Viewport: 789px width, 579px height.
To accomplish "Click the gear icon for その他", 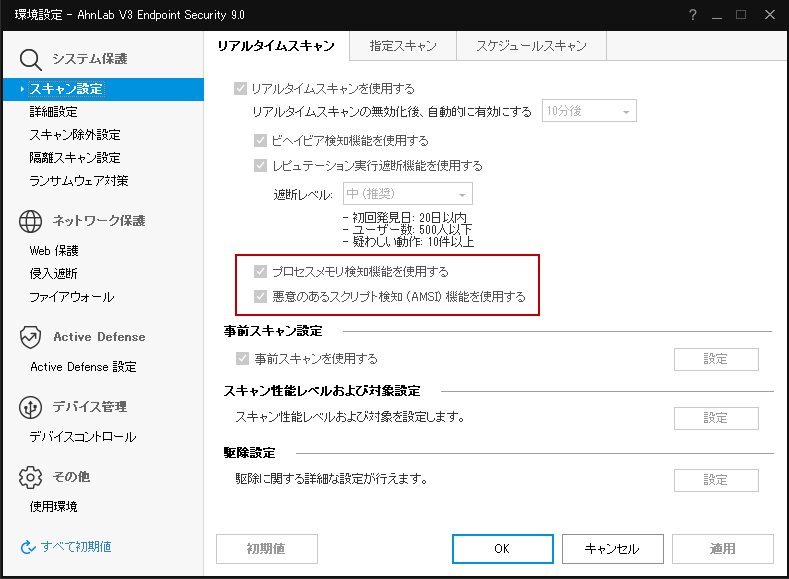I will click(31, 477).
